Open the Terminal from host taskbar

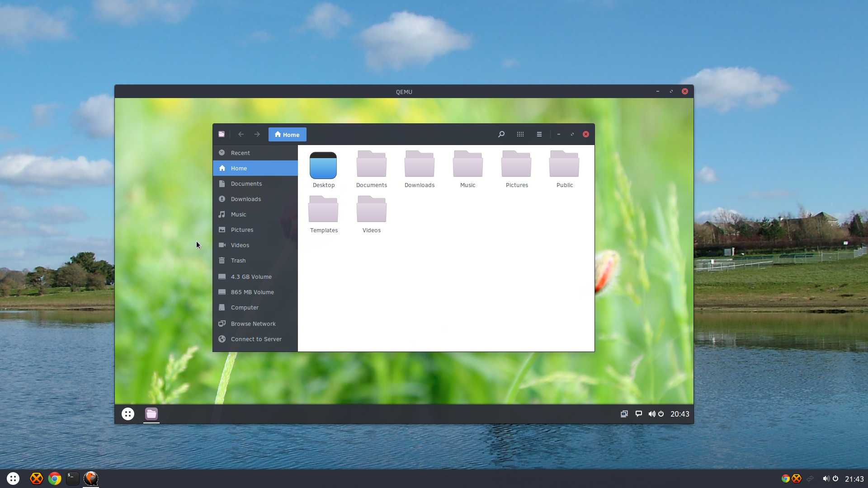[x=73, y=479]
